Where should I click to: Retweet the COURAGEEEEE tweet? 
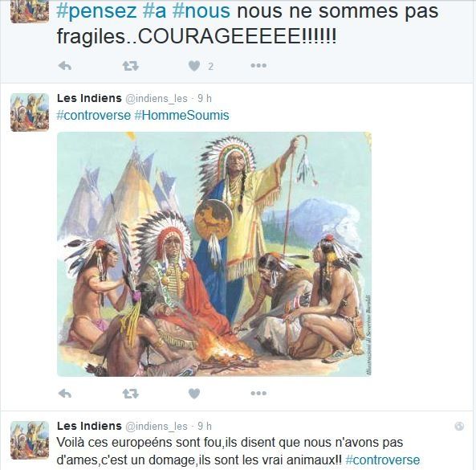(131, 66)
